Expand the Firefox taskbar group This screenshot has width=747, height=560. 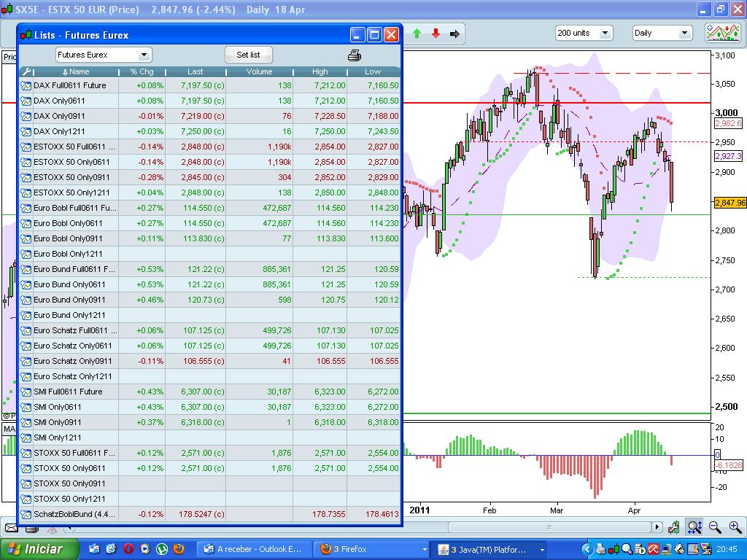pyautogui.click(x=425, y=550)
